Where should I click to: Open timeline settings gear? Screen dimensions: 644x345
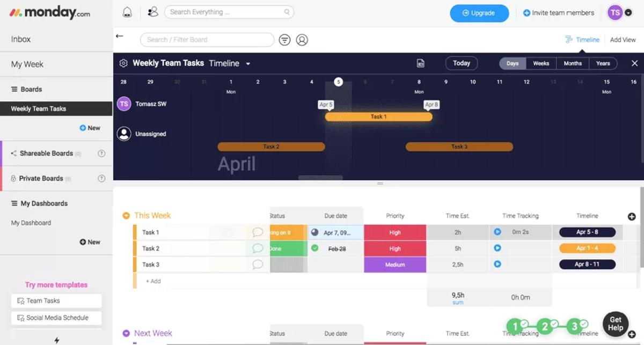123,63
